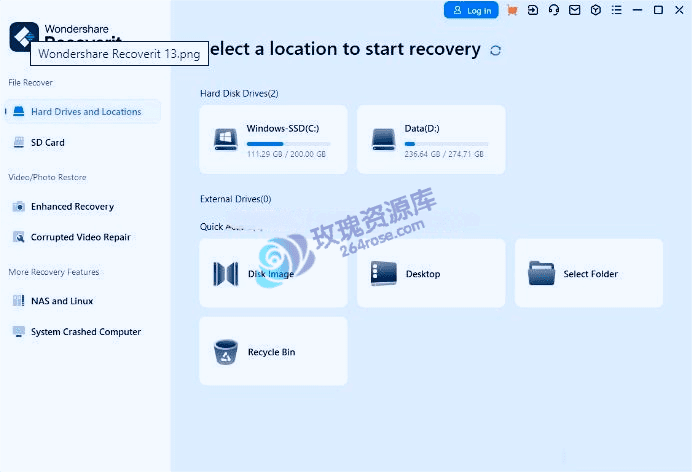Select Hard Drives and Locations in sidebar
The height and width of the screenshot is (472, 692).
click(x=83, y=112)
